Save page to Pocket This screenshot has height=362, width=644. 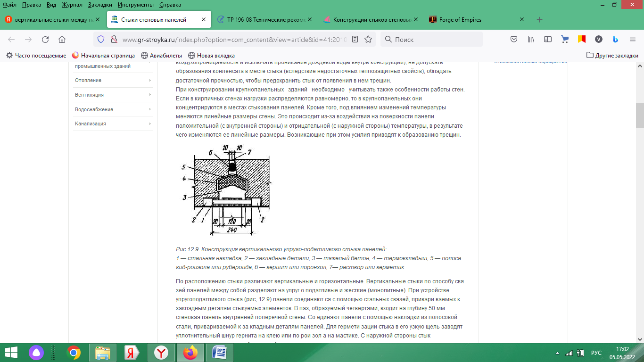pyautogui.click(x=514, y=40)
